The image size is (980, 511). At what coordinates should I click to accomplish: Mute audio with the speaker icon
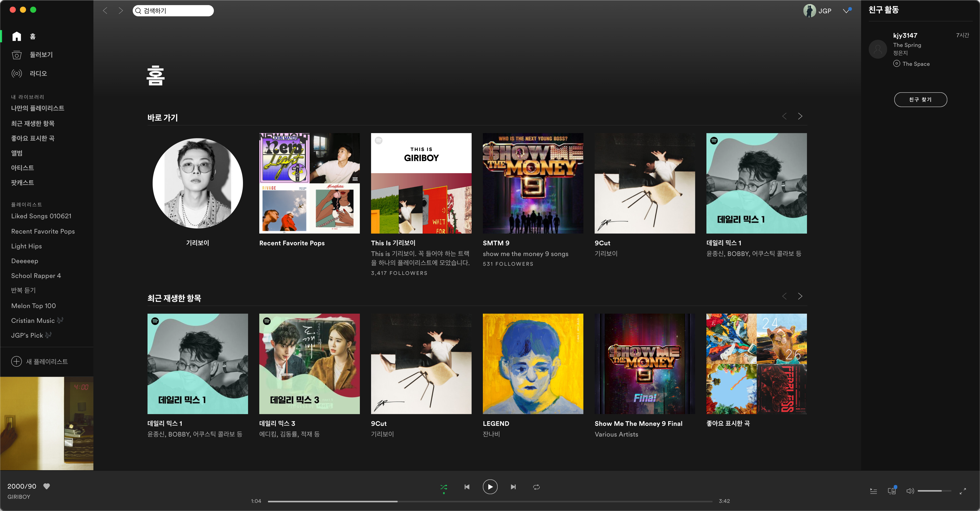click(910, 491)
